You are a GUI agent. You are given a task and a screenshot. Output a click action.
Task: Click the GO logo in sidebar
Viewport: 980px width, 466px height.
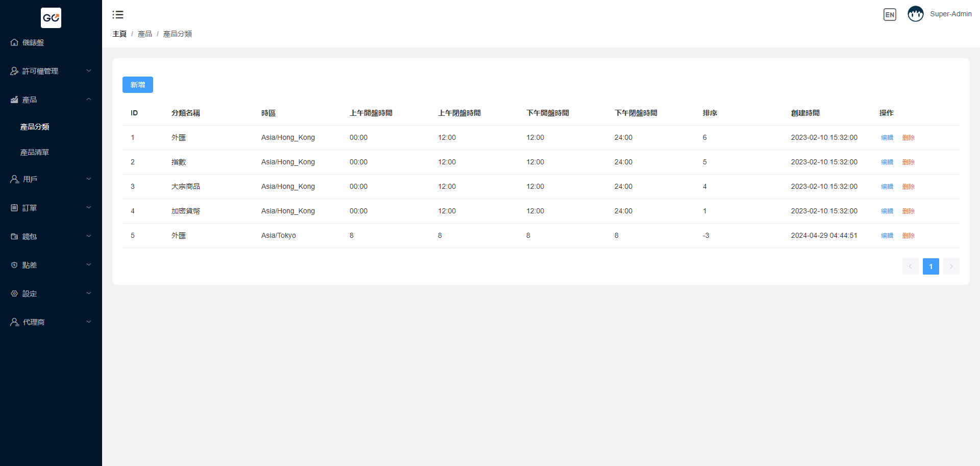tap(51, 18)
